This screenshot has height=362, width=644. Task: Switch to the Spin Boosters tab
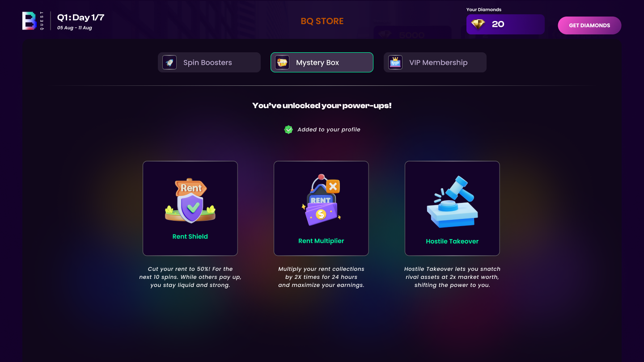click(209, 63)
